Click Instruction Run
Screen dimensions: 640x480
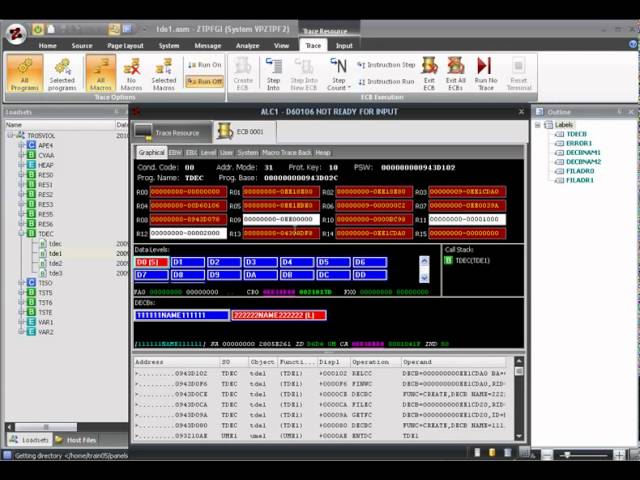386,82
